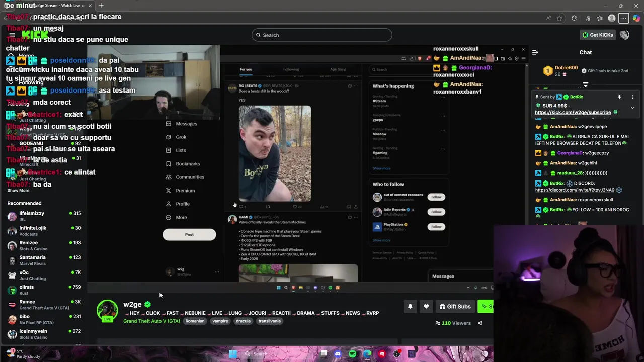Open the three-dot menu on the BEATS tweet
This screenshot has height=362, width=644.
pyautogui.click(x=356, y=86)
